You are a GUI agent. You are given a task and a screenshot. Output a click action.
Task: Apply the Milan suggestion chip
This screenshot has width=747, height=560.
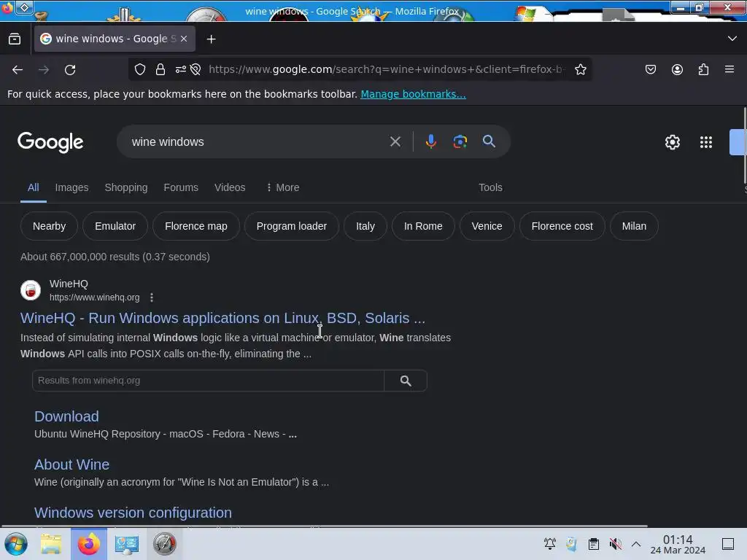[x=634, y=226]
